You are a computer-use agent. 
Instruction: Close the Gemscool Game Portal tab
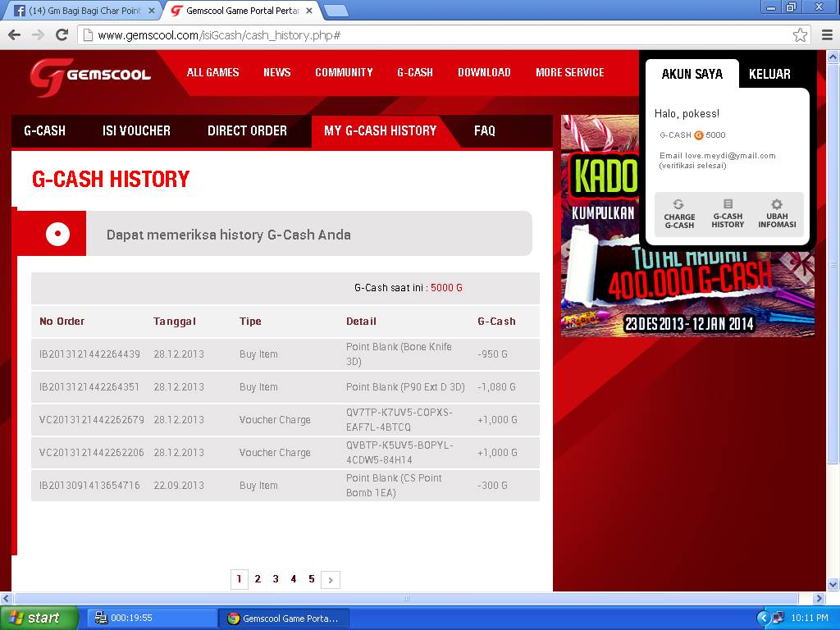[x=309, y=11]
